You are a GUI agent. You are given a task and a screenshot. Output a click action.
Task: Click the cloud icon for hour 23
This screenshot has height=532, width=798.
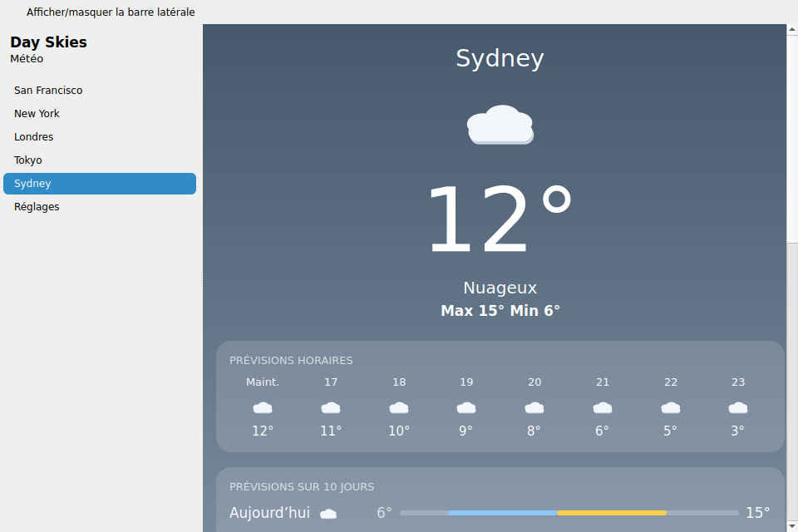[738, 408]
